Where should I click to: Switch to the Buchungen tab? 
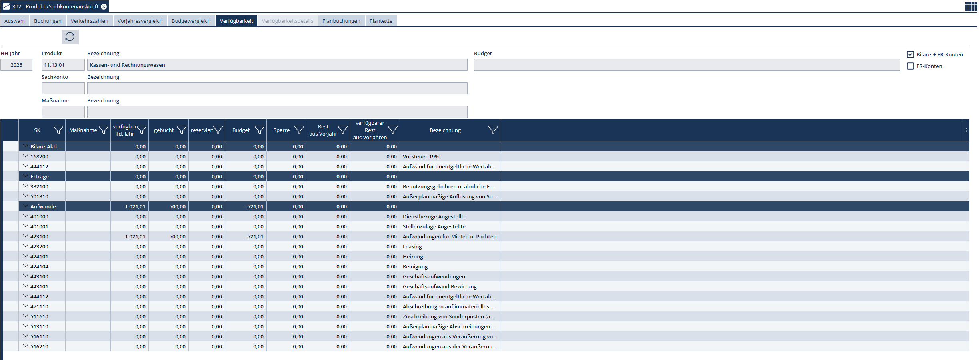click(48, 21)
